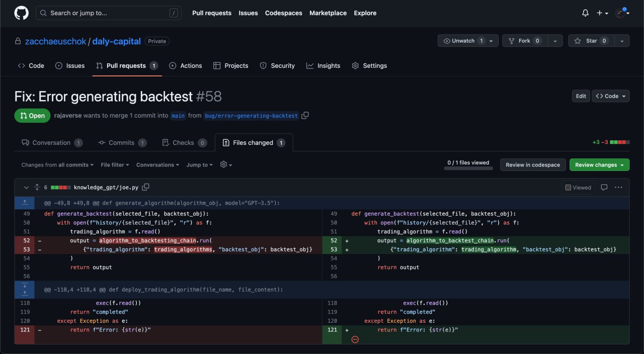Switch to Checks tab
644x354 pixels.
click(184, 143)
